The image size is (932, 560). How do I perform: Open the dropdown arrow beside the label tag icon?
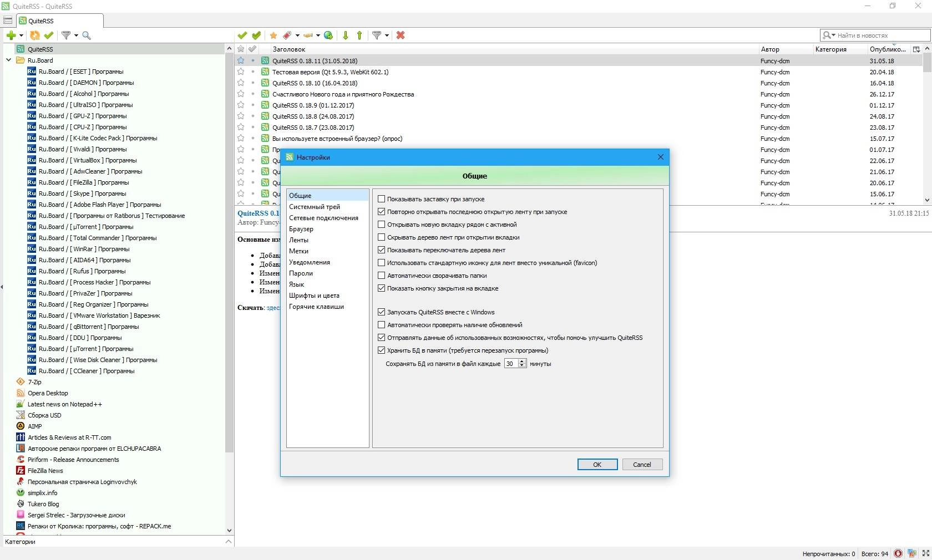pyautogui.click(x=297, y=35)
